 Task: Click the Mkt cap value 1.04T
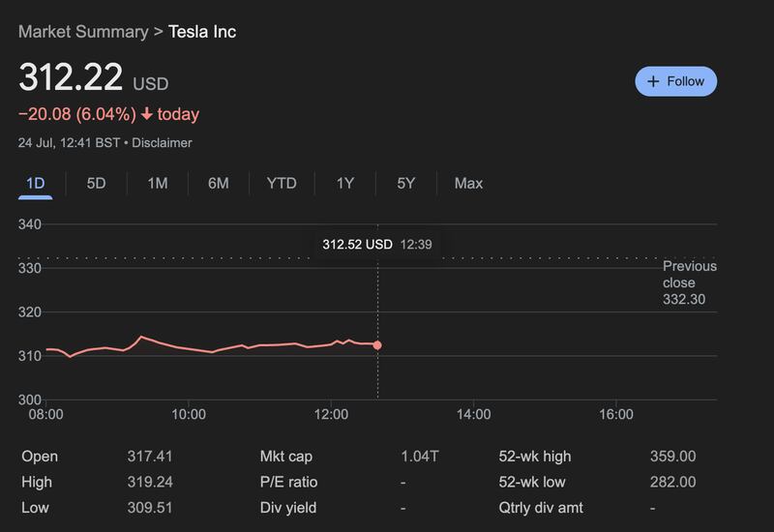[x=419, y=457]
